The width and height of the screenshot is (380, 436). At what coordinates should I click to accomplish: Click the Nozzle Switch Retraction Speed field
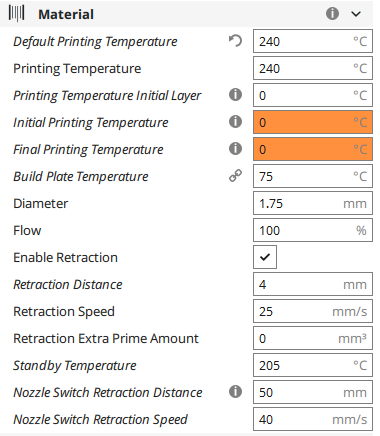point(313,419)
